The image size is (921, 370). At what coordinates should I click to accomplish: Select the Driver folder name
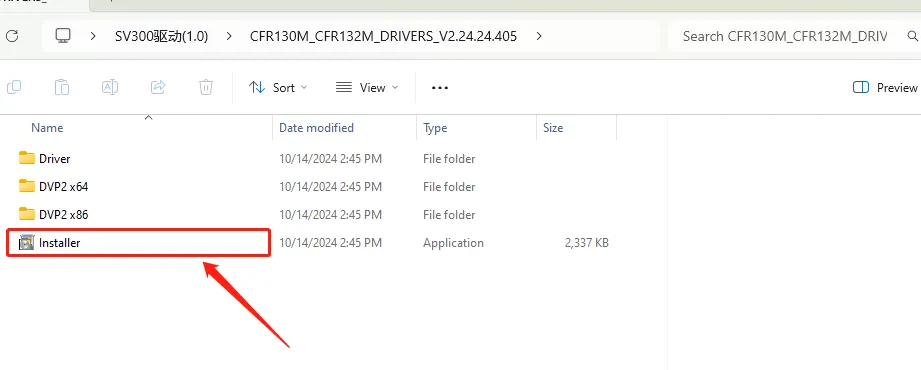[55, 159]
